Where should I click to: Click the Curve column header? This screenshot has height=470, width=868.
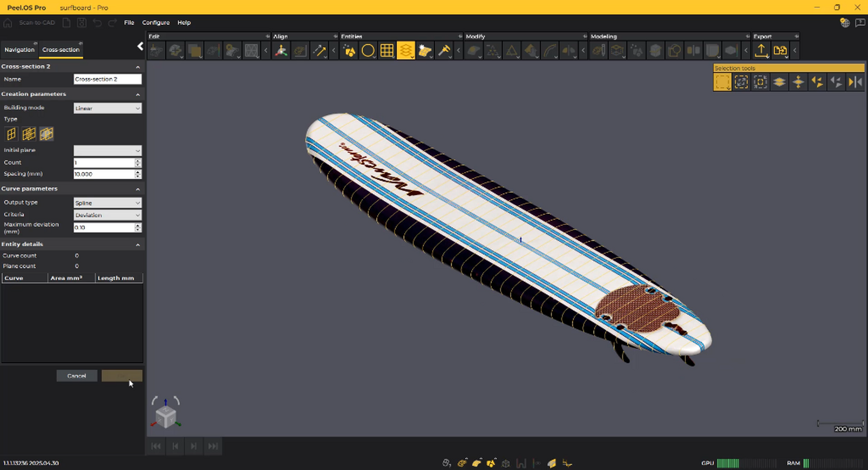coord(25,278)
